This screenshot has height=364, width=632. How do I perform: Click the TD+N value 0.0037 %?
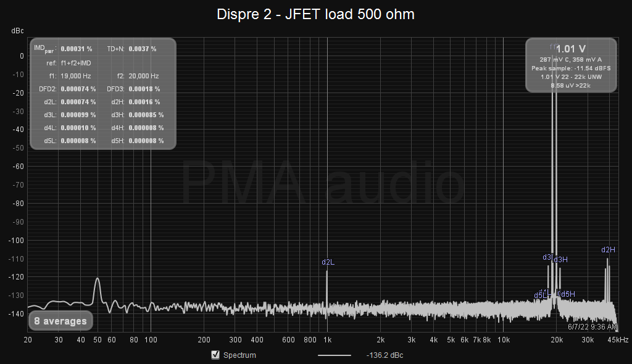pyautogui.click(x=143, y=49)
